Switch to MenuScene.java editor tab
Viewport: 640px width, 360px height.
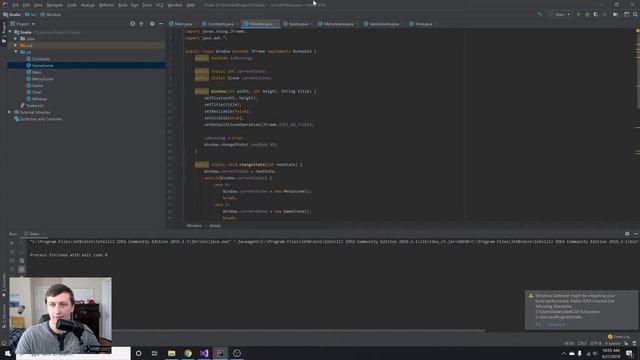(x=336, y=24)
